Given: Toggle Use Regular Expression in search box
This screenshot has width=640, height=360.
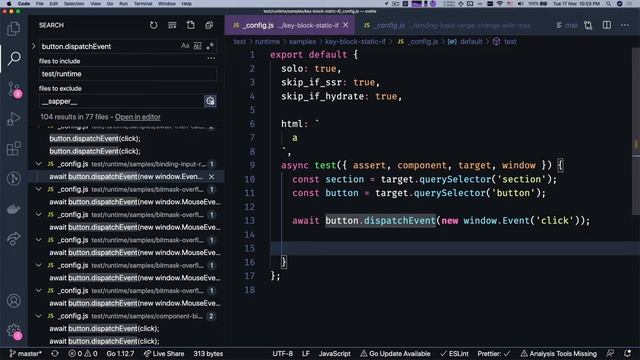Looking at the screenshot, I should pyautogui.click(x=210, y=46).
